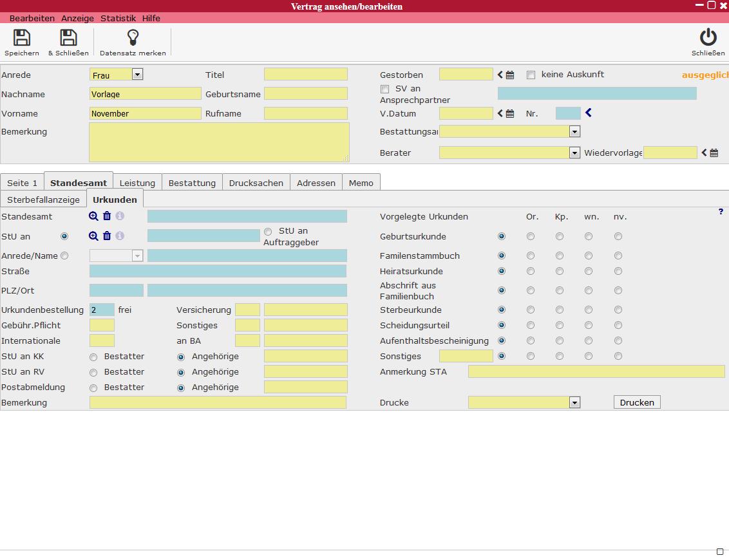Viewport: 729px width, 560px height.
Task: Select the StU an Auftraggeber radio button
Action: tap(268, 232)
